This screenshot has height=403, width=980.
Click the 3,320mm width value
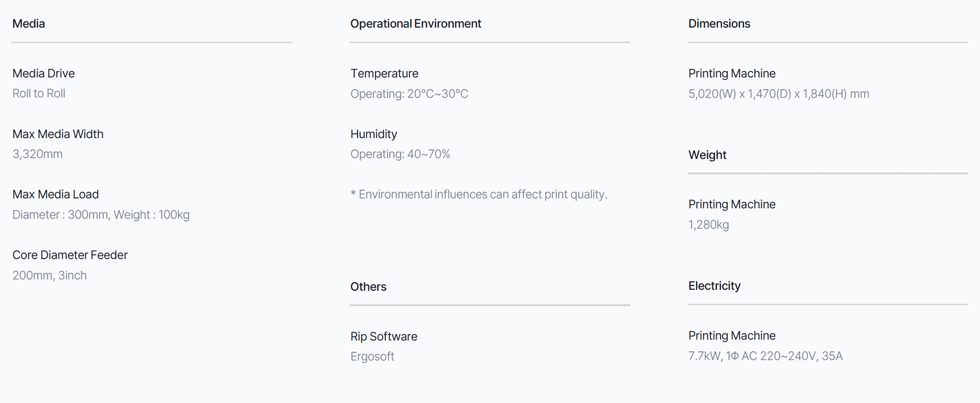[37, 154]
